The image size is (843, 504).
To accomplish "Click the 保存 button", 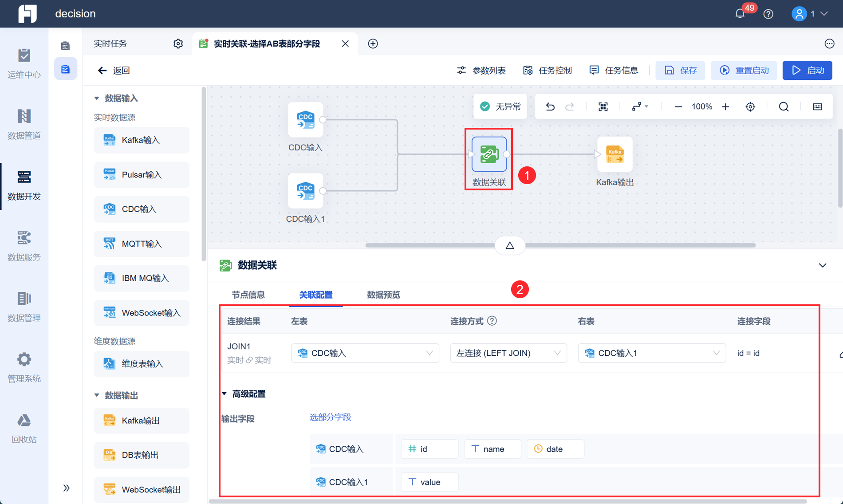I will (x=681, y=71).
